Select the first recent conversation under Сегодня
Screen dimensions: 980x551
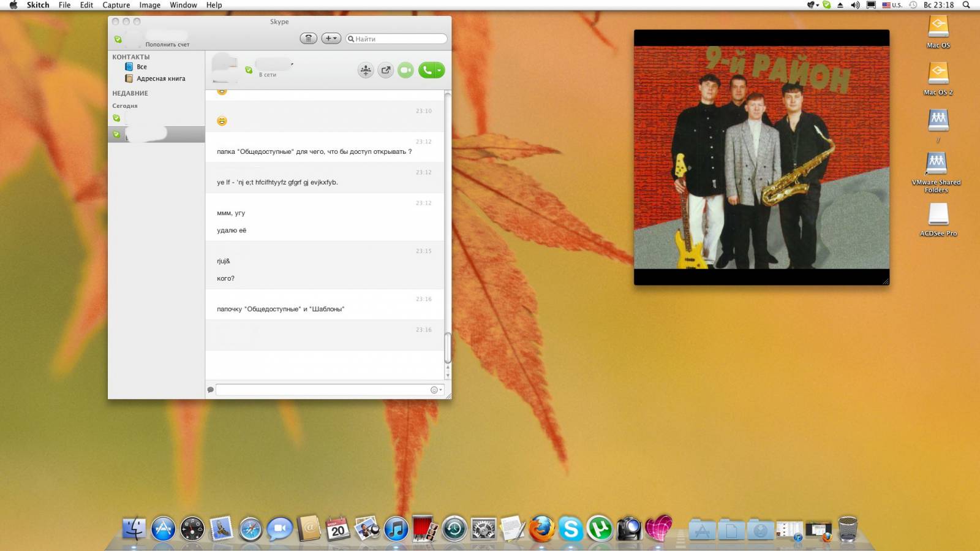[156, 118]
